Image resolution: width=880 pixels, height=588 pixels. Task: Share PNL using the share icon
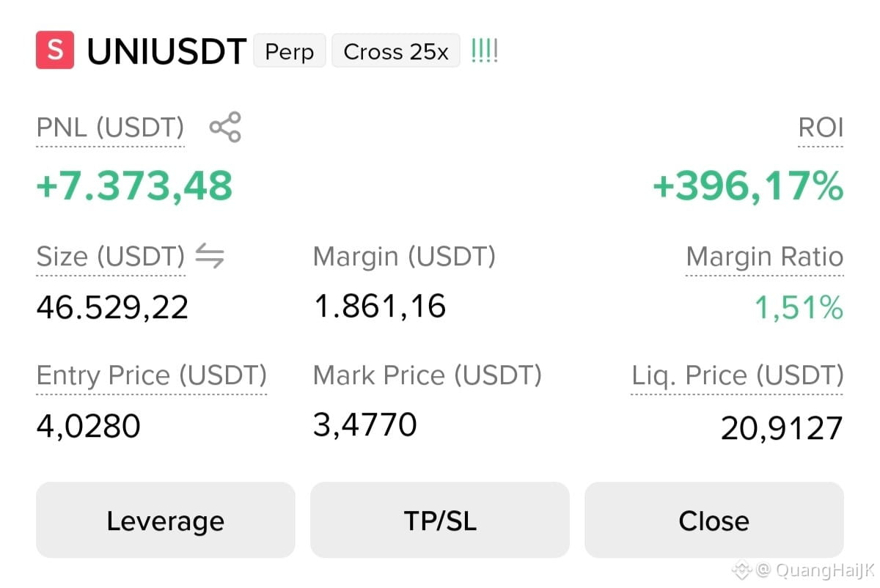coord(225,128)
